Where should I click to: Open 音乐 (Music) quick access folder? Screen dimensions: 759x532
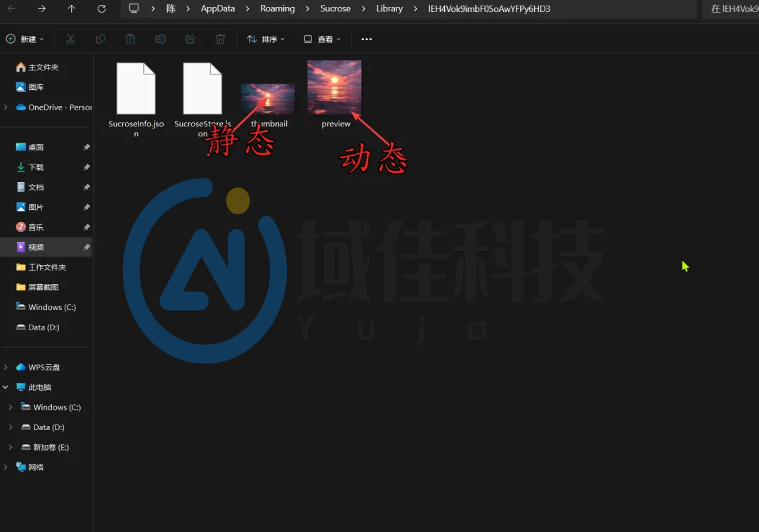[x=30, y=227]
